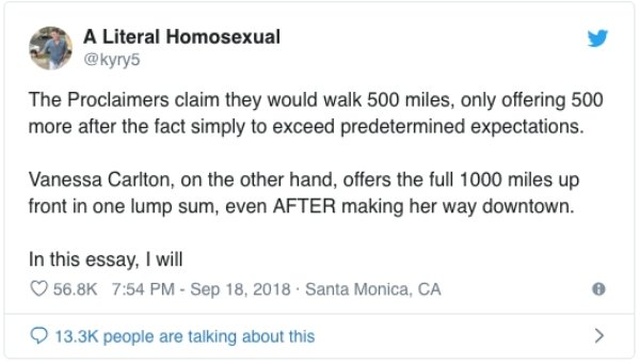Click the Vanessa Carlton paragraph text
Screen dimensions: 640x364
[304, 193]
